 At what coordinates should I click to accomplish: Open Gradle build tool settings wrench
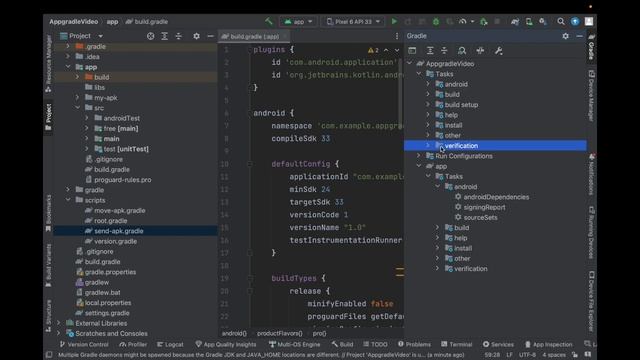[x=498, y=51]
